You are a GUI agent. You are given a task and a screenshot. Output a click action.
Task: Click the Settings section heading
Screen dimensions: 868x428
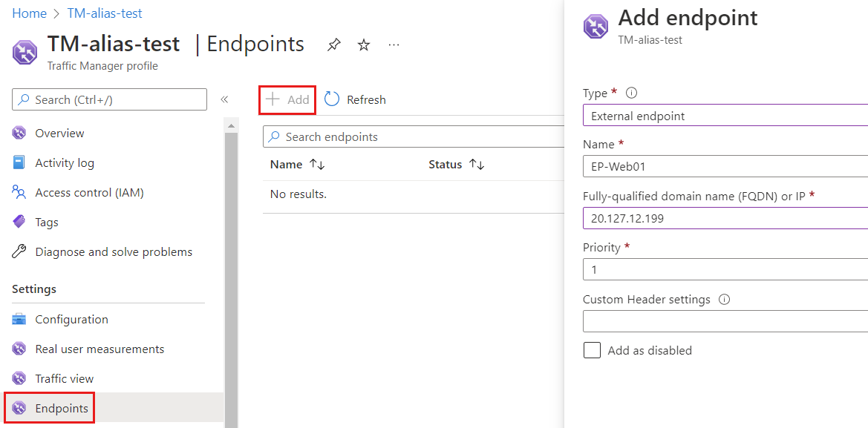click(34, 289)
